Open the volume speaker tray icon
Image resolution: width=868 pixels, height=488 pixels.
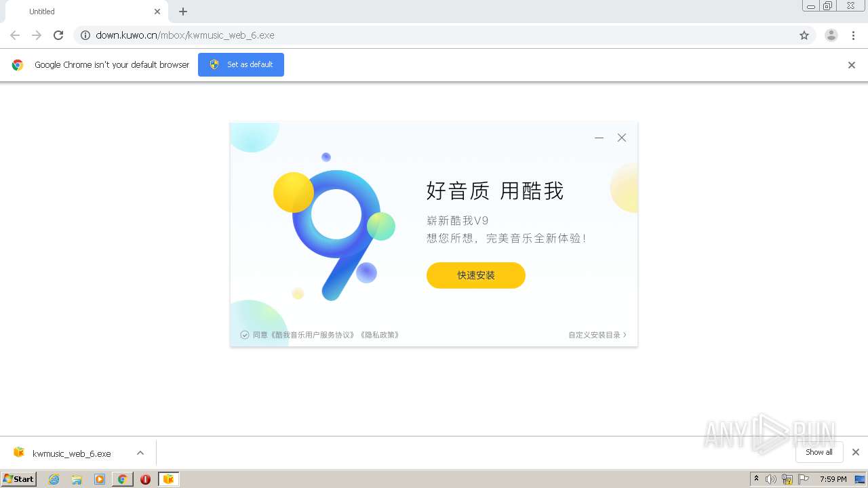coord(771,479)
